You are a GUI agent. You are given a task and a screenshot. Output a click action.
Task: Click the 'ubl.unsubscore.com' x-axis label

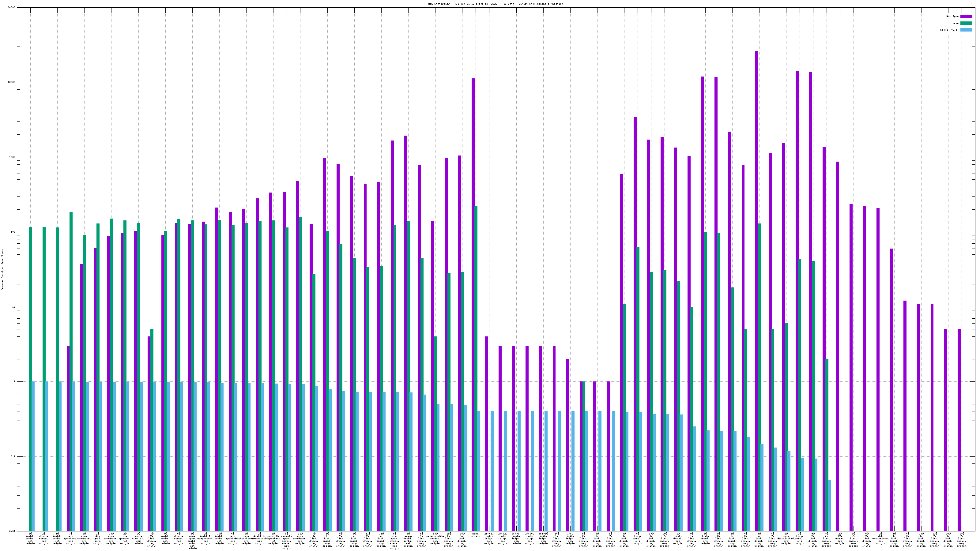pos(880,538)
